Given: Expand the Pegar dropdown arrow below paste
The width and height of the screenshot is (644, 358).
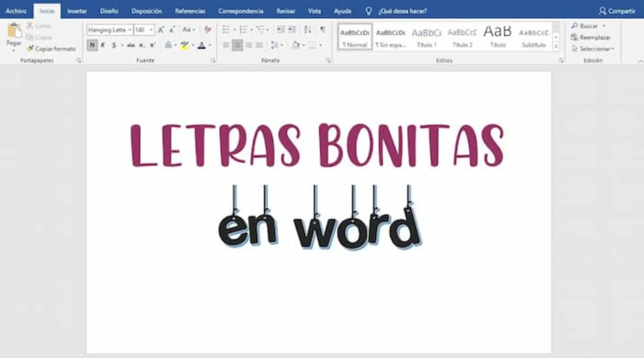Looking at the screenshot, I should point(14,50).
